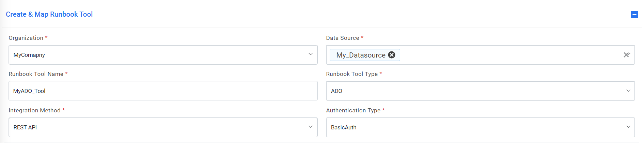This screenshot has width=644, height=143.
Task: Click the Integration Method label
Action: (34, 110)
